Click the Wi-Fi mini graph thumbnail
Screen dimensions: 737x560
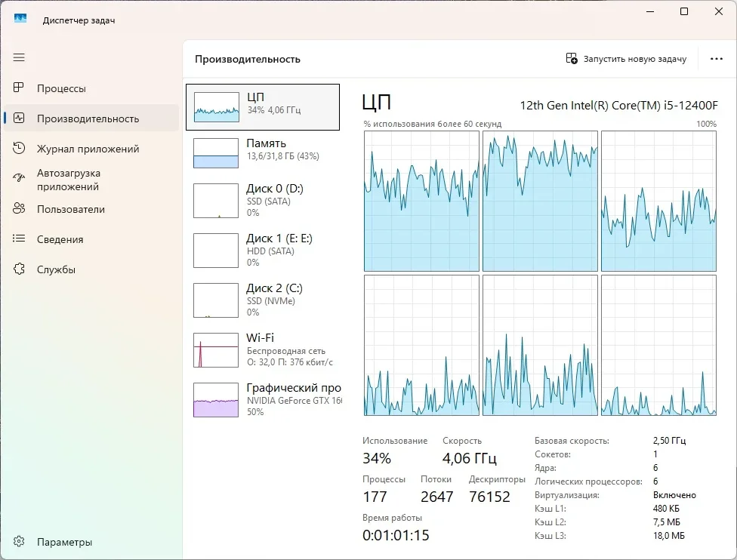click(x=216, y=350)
